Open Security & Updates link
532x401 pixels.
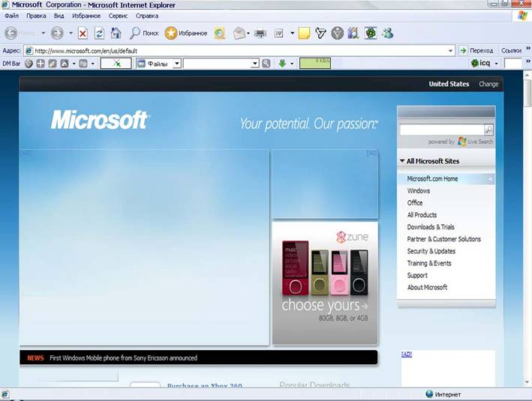[431, 251]
